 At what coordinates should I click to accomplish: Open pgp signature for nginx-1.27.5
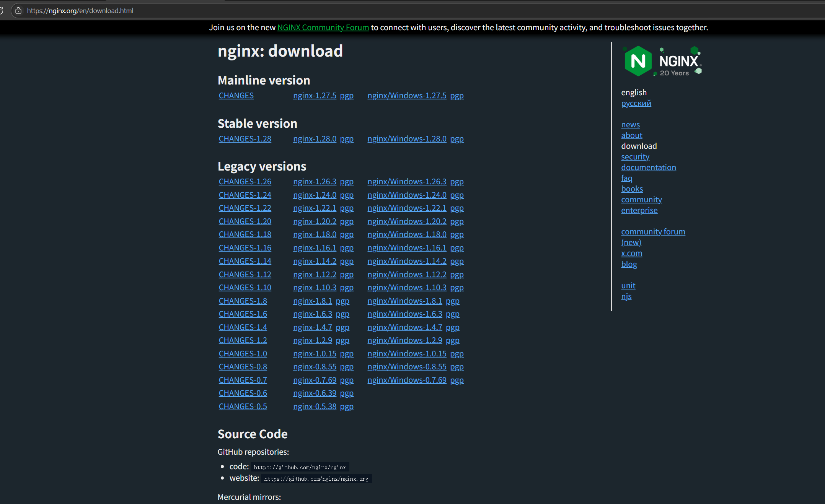(347, 96)
